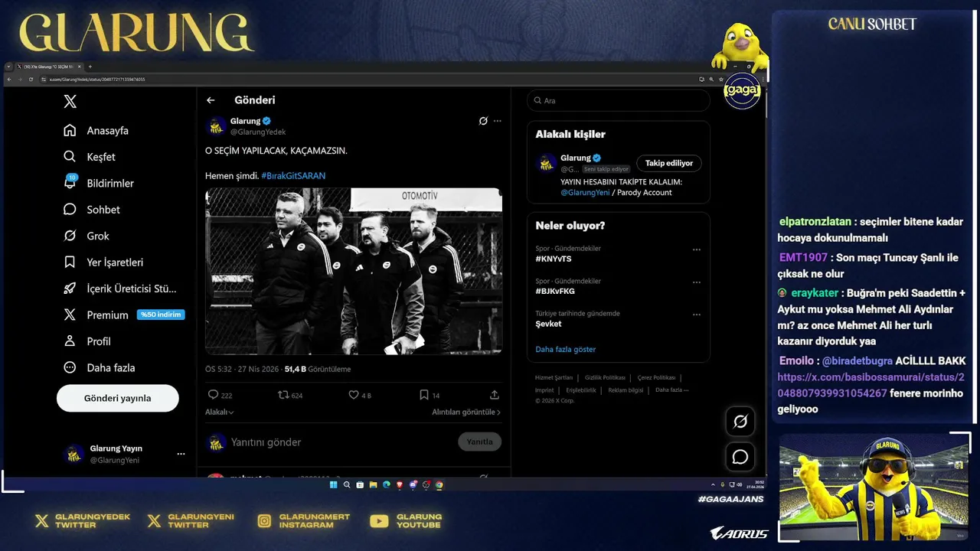Click the taskbar search icon
Image resolution: width=980 pixels, height=551 pixels.
[x=347, y=484]
